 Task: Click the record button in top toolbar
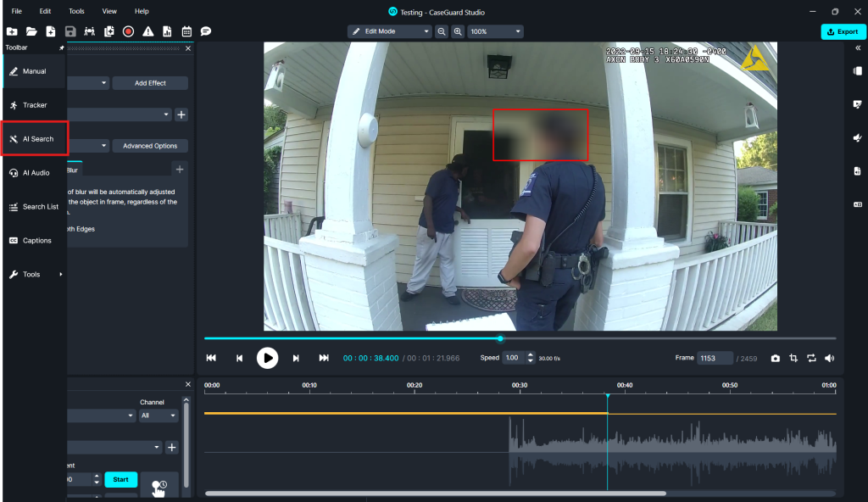[128, 31]
